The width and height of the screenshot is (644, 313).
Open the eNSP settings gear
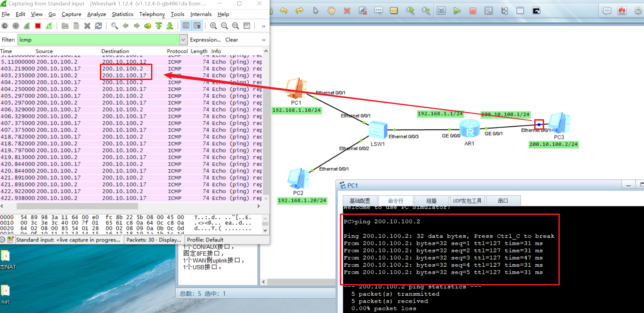638,11
